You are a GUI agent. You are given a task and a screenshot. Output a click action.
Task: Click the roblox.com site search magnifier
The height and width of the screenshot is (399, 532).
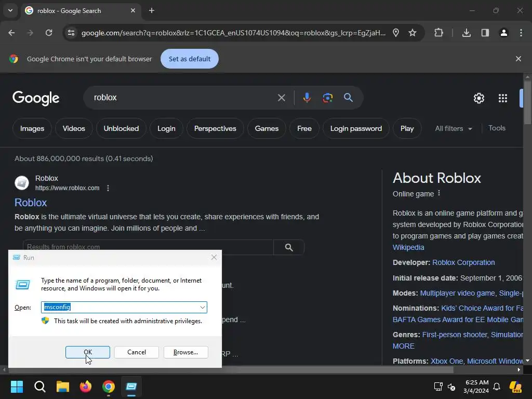pos(289,247)
